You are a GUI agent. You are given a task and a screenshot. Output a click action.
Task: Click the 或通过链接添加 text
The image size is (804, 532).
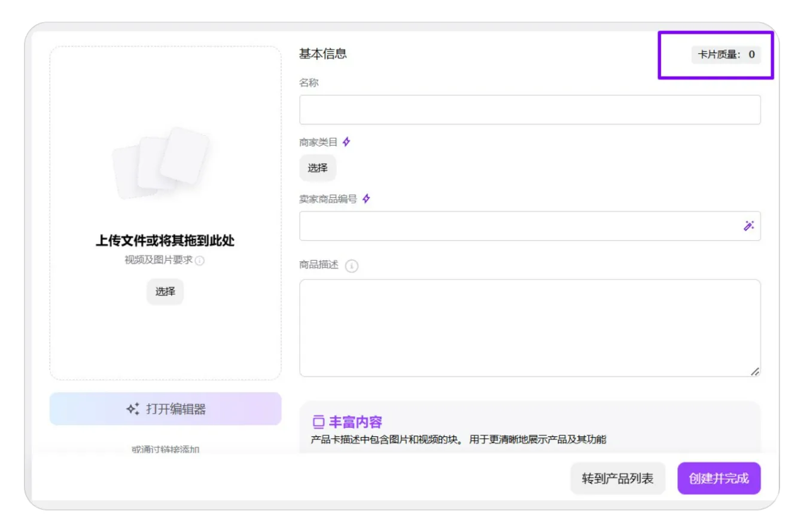pos(165,450)
